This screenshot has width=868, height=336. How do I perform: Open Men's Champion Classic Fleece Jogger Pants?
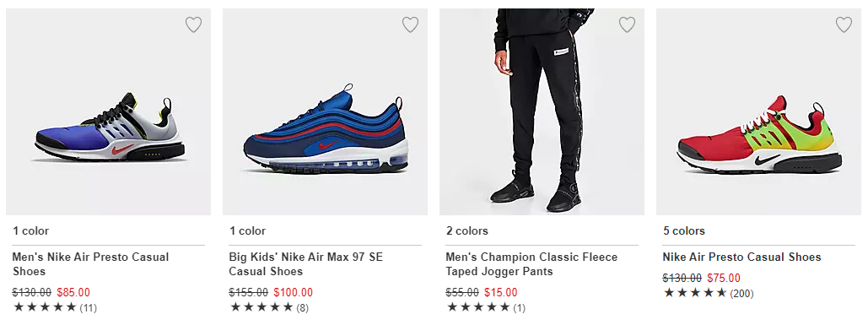(x=531, y=264)
